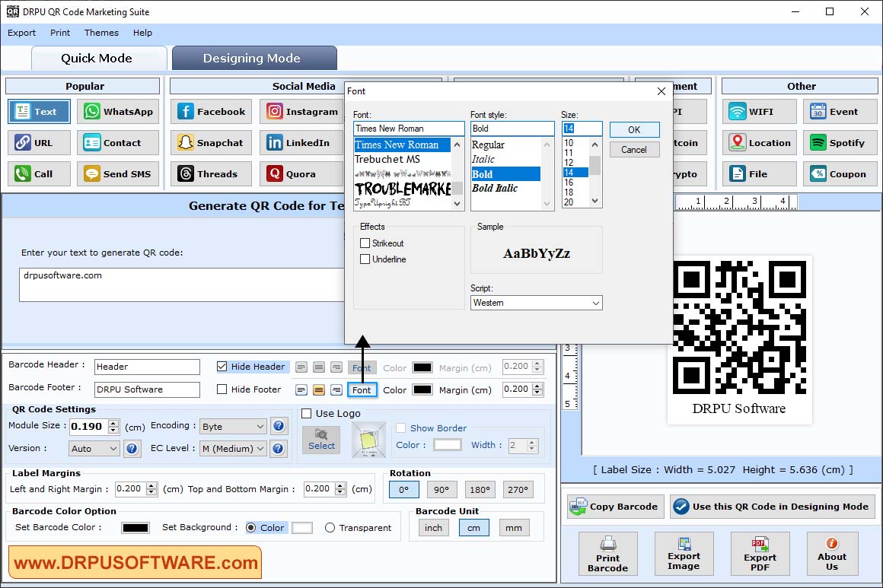Use this QR Code in Designing Mode
This screenshot has width=883, height=588.
772,507
